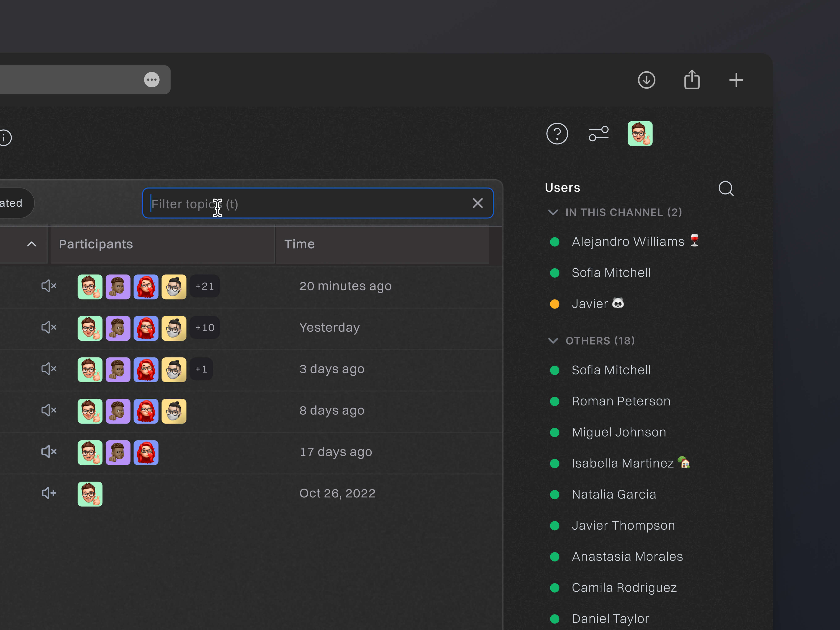Click the download arrow icon

click(646, 80)
